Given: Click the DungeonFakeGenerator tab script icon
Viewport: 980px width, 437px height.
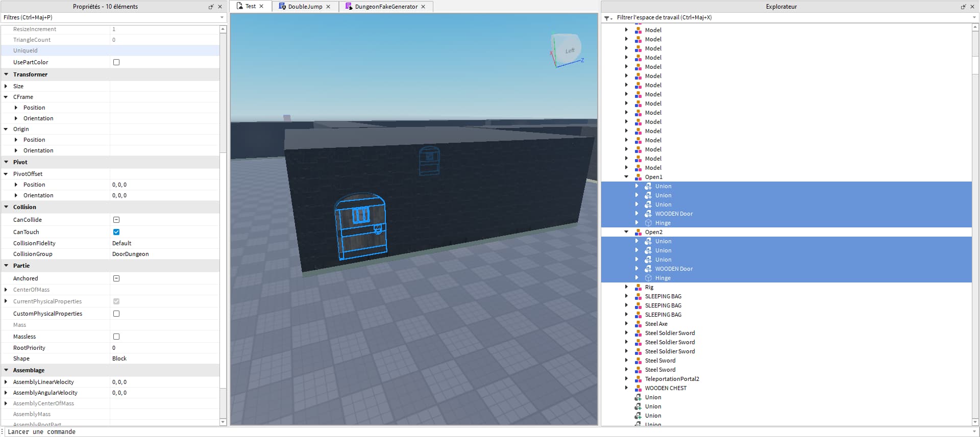Looking at the screenshot, I should click(349, 6).
